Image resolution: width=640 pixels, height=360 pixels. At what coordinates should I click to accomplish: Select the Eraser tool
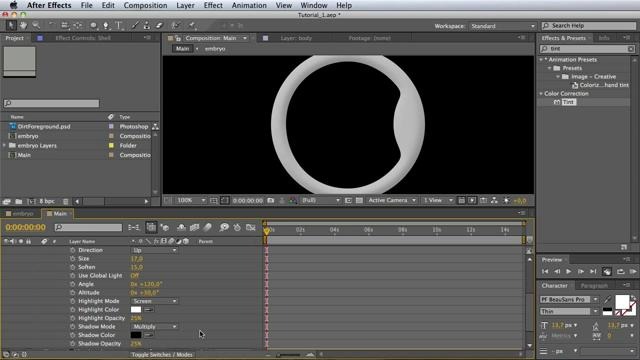coord(159,25)
